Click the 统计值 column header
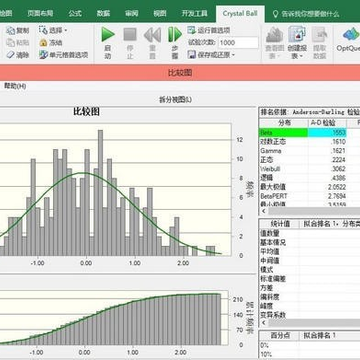Screen dimensions: 360x360 (x=279, y=224)
